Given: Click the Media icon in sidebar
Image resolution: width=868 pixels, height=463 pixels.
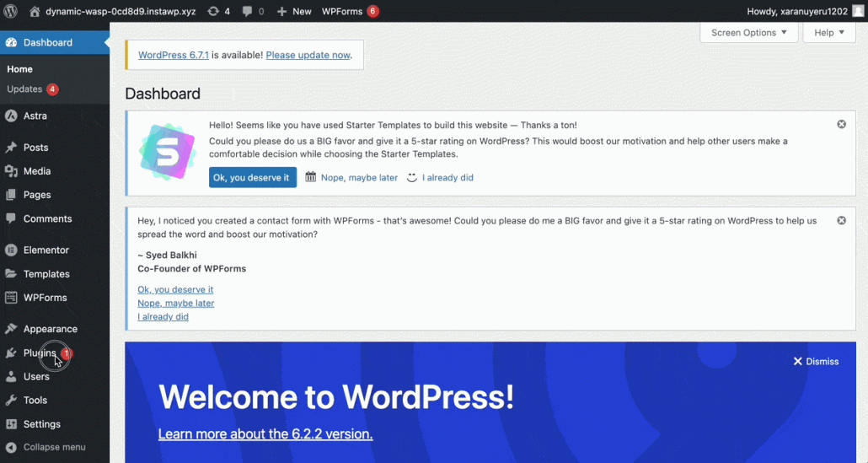Looking at the screenshot, I should point(11,171).
